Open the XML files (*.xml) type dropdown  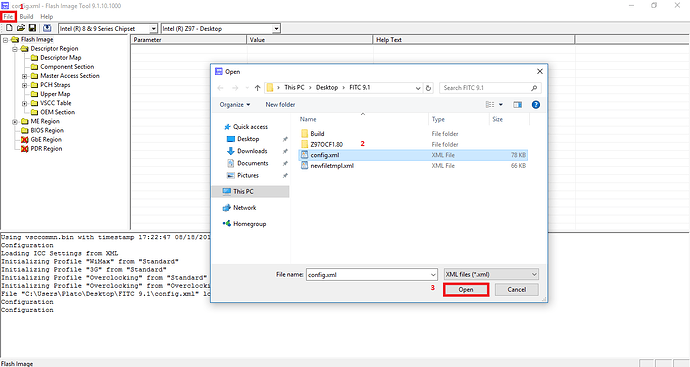pos(491,275)
